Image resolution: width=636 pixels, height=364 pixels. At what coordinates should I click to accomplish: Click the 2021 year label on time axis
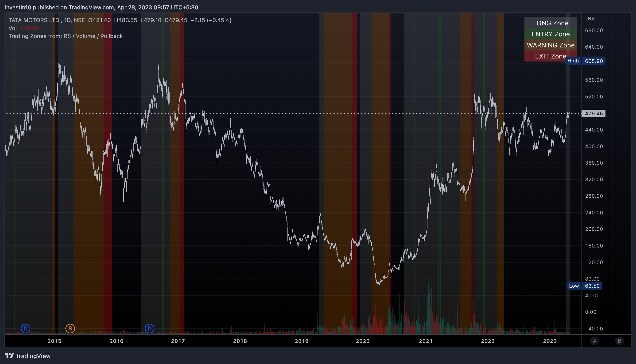(426, 341)
